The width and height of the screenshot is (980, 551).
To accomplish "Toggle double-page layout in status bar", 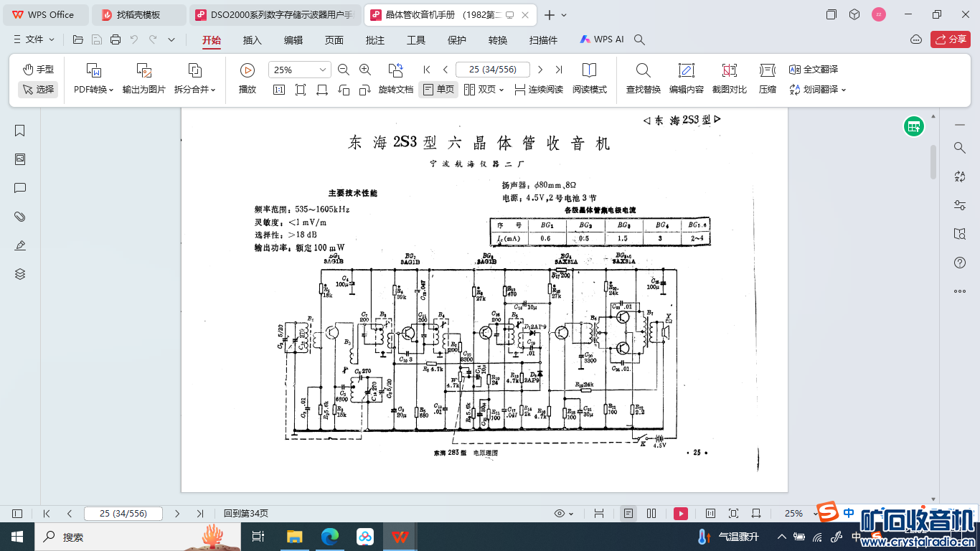I will (651, 514).
